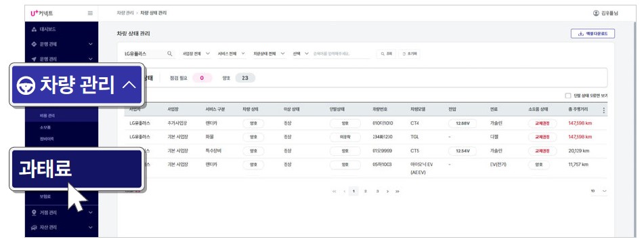
Task: Click the 20,129 km mileage cell
Action: click(580, 151)
